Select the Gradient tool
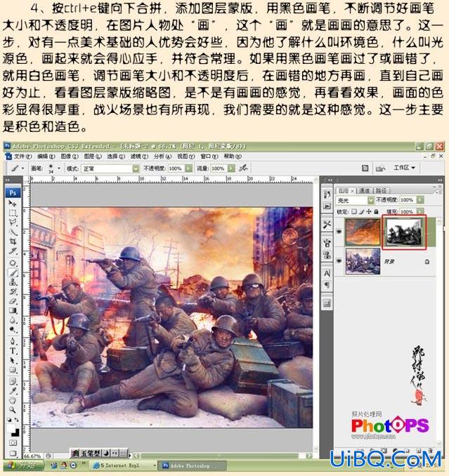The height and width of the screenshot is (476, 449). click(13, 310)
